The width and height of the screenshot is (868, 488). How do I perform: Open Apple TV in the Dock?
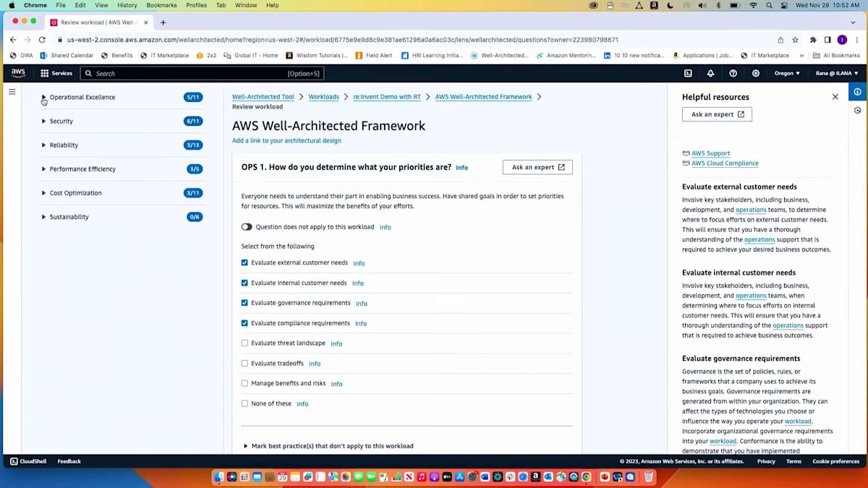coord(446,476)
